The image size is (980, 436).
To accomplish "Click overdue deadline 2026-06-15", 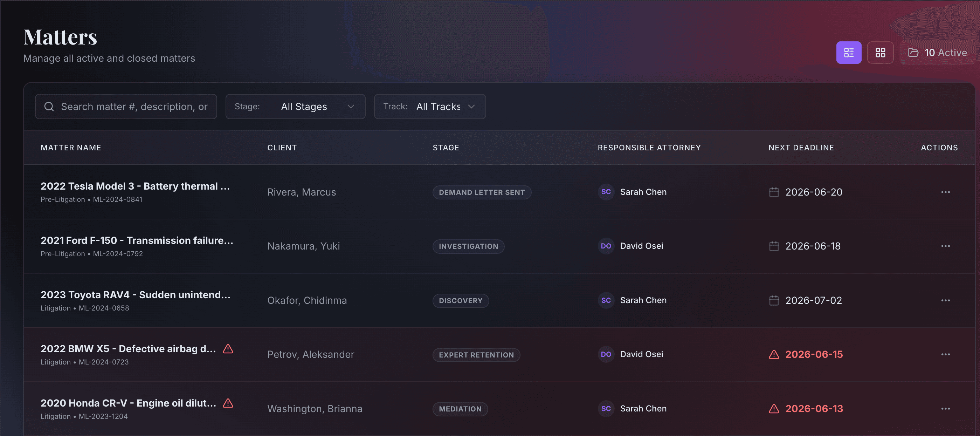I will [814, 354].
